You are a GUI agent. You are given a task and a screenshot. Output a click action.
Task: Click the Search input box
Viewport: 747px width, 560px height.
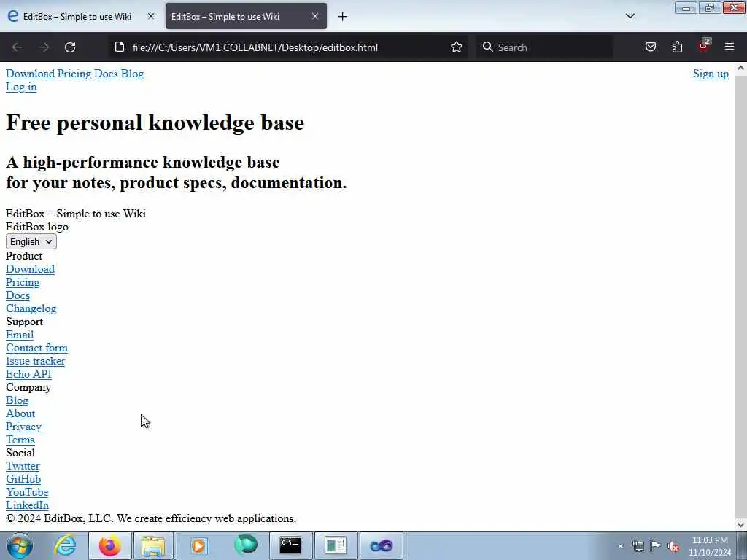[x=543, y=47]
